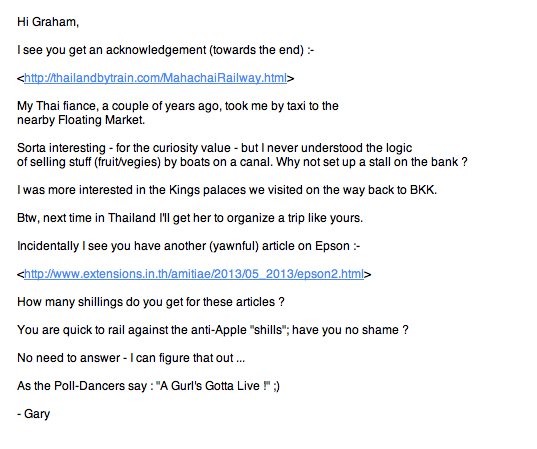Click the word 'Epson' in the email
This screenshot has width=537, height=449.
point(332,246)
